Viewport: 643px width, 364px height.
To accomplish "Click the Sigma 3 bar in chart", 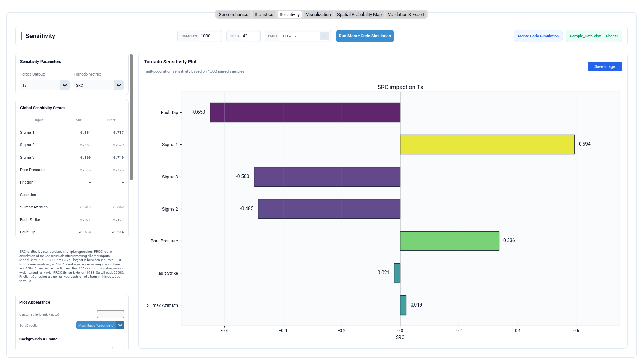I will tap(327, 177).
